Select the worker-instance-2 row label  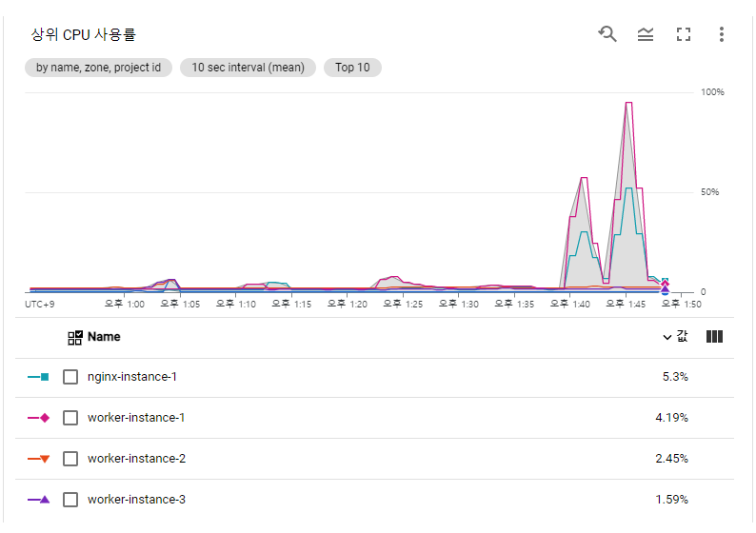(x=136, y=459)
